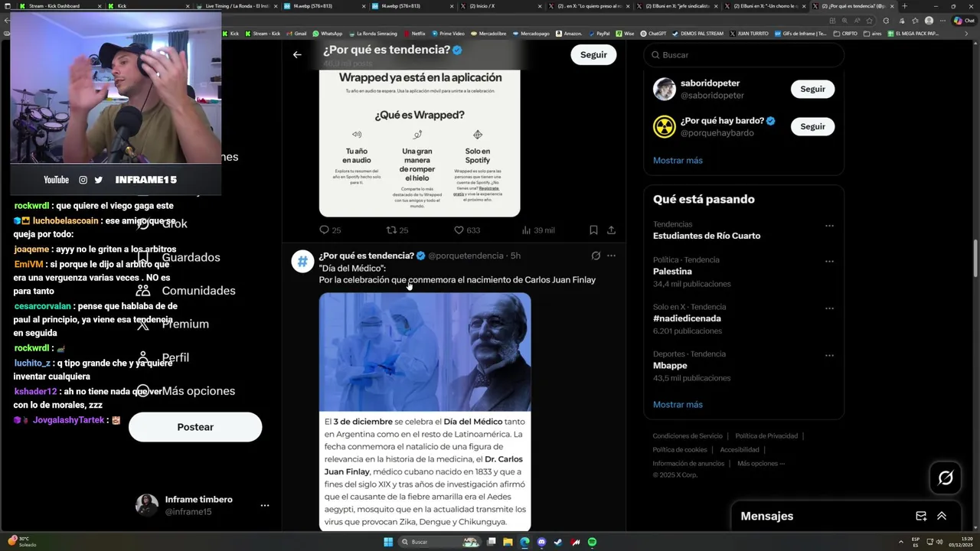Open saboridopeter profile avatar
This screenshot has width=980, height=551.
click(x=664, y=89)
